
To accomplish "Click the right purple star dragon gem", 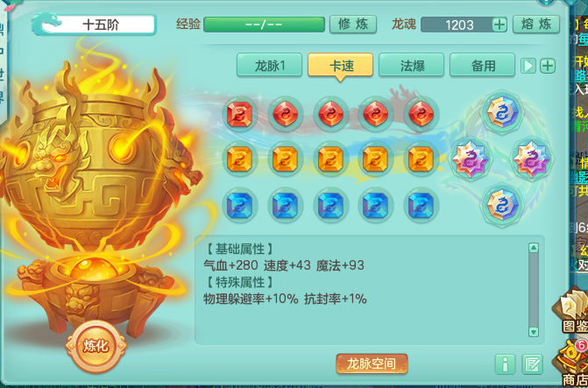I will coord(532,159).
